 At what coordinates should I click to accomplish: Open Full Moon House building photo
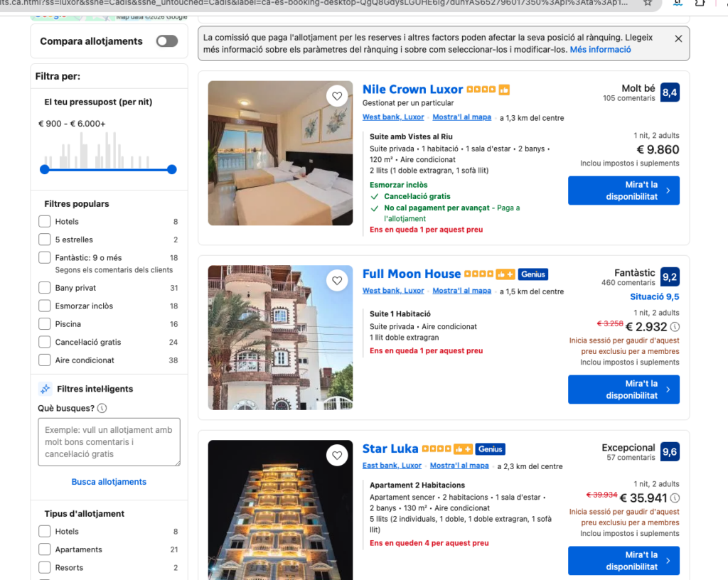coord(280,338)
